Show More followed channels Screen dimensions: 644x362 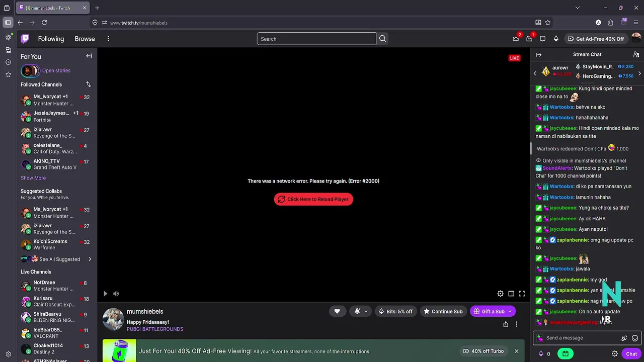pos(33,178)
